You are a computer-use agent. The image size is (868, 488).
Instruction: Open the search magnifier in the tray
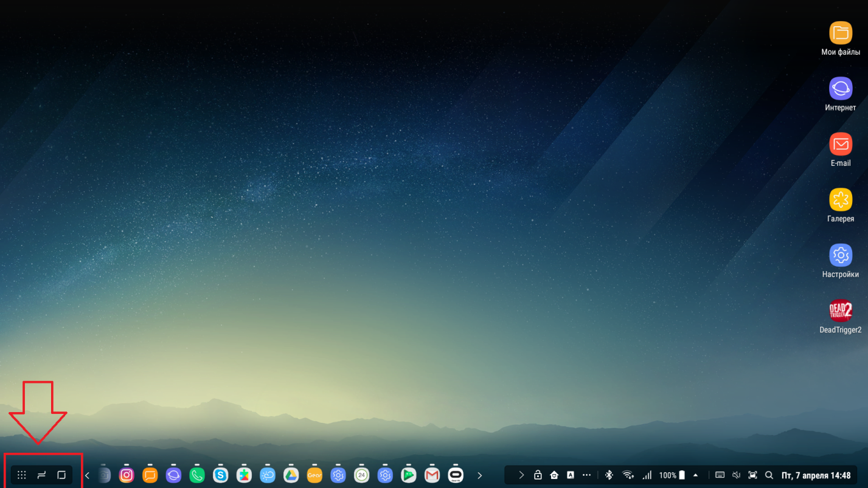coord(769,475)
